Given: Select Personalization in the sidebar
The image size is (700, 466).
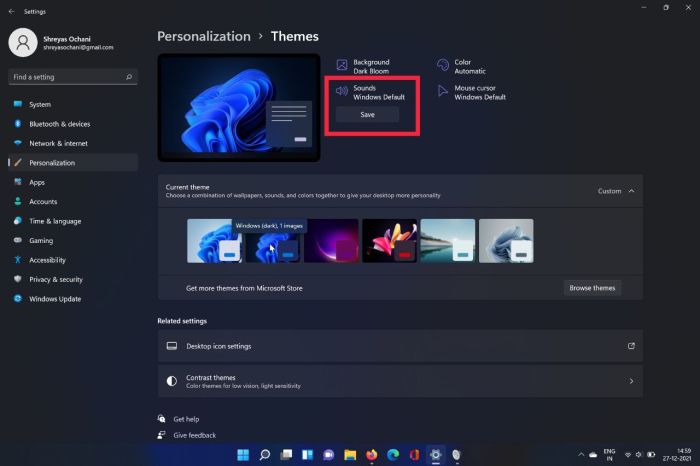Looking at the screenshot, I should pos(73,163).
